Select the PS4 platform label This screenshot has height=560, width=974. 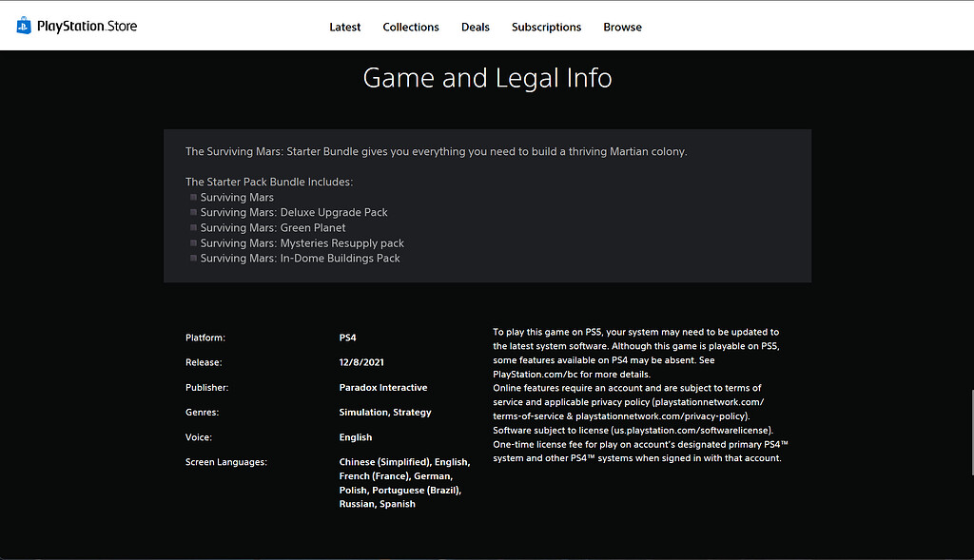point(347,337)
